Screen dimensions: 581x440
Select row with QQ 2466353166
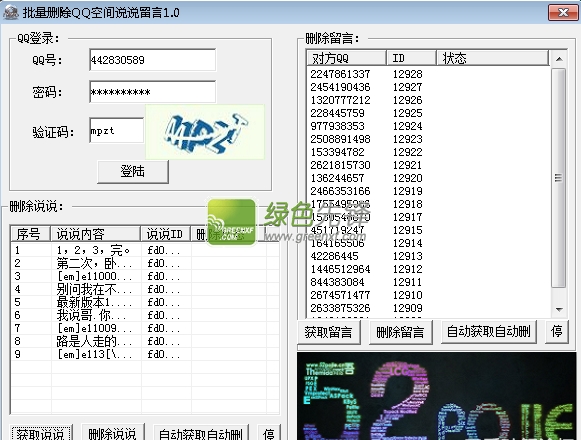[x=428, y=191]
